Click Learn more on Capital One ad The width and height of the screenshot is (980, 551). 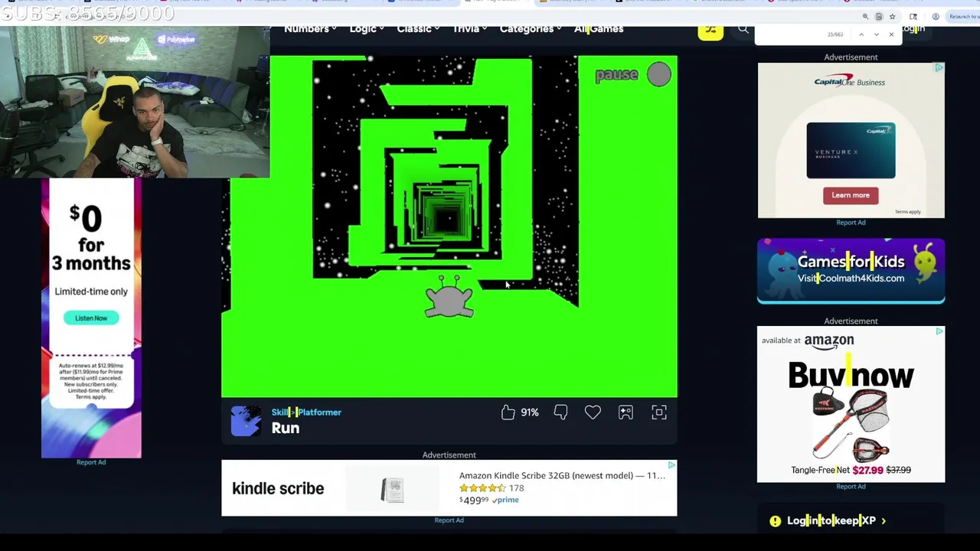coord(851,195)
